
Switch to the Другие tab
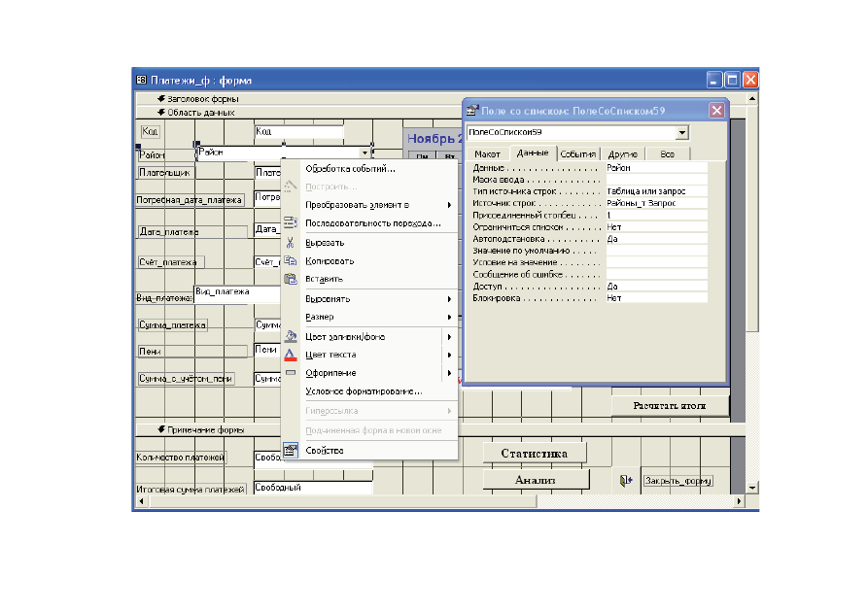623,154
